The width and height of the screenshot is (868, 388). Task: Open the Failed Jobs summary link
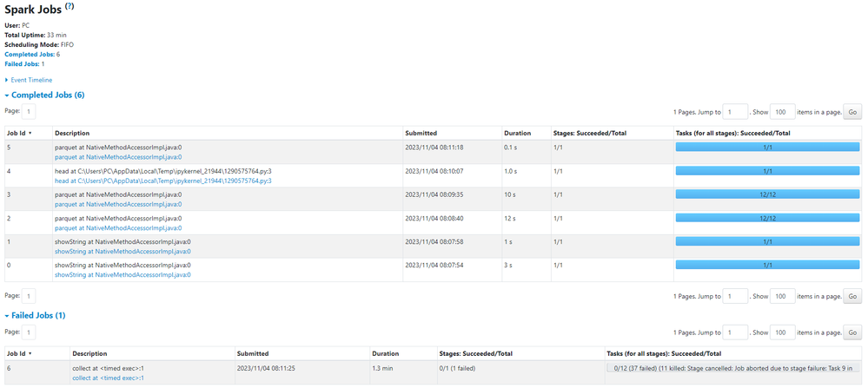[22, 64]
